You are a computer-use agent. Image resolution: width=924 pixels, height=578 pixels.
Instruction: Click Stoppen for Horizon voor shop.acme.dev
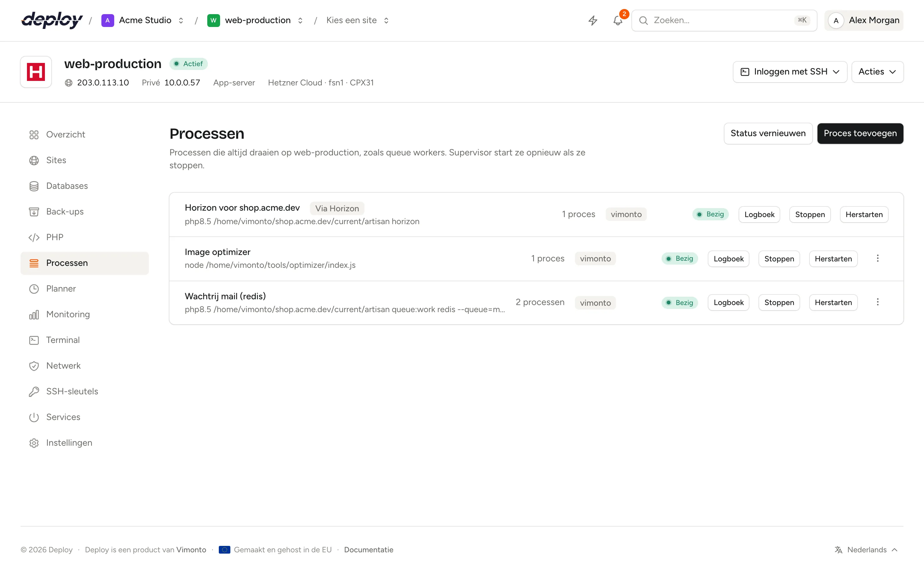810,215
